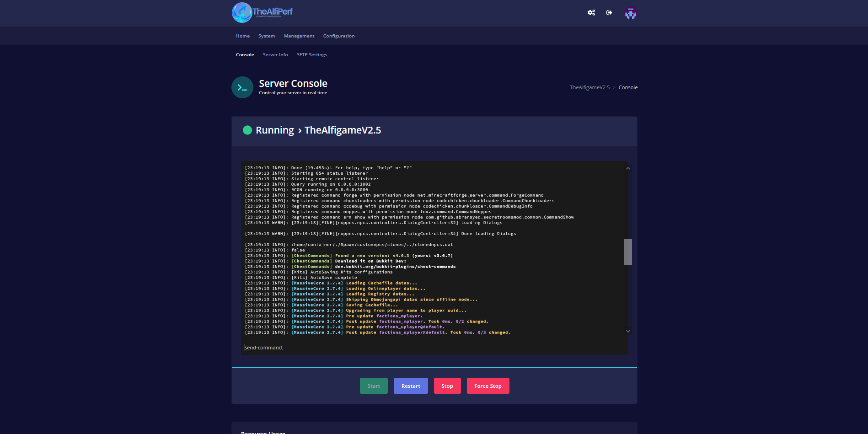Image resolution: width=868 pixels, height=434 pixels.
Task: Open admin settings gears icon
Action: (591, 13)
